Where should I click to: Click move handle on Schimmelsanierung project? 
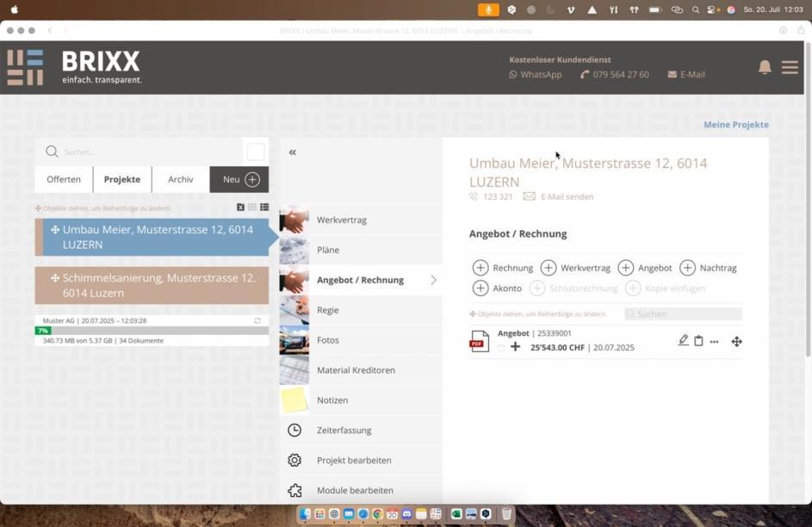coord(55,278)
